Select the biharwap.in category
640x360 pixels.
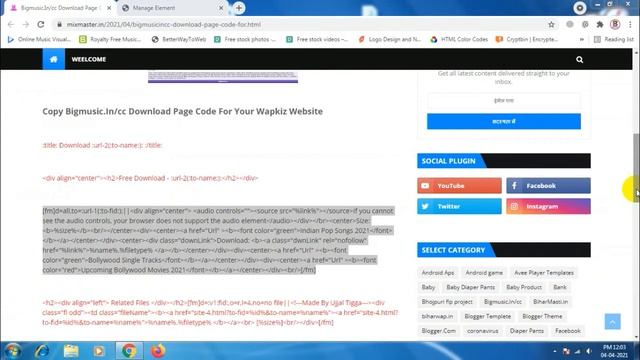point(437,316)
